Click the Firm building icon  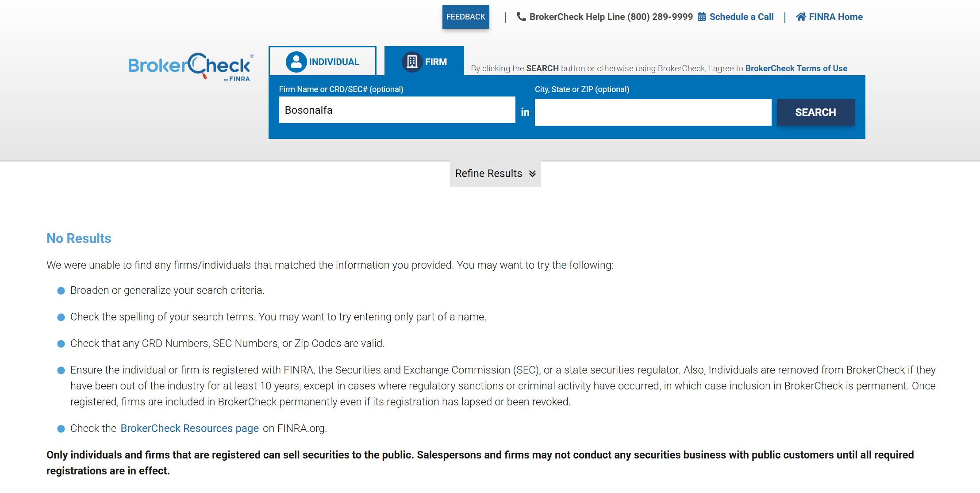point(412,62)
